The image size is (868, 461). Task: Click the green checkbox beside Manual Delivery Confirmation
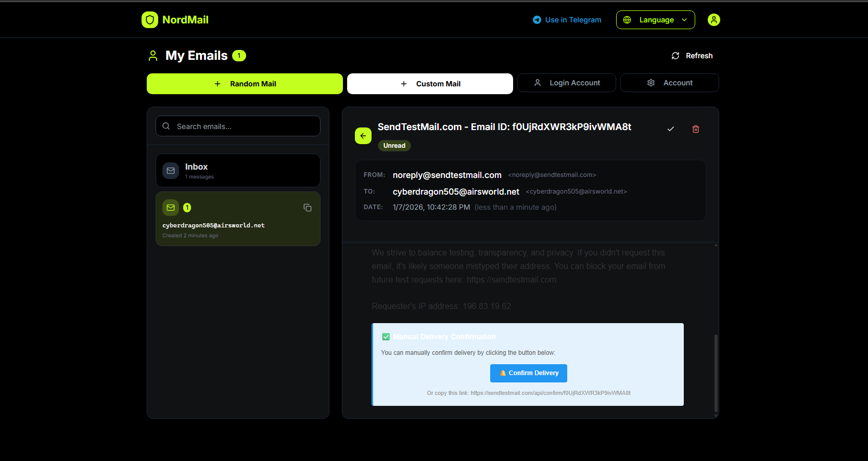click(386, 337)
